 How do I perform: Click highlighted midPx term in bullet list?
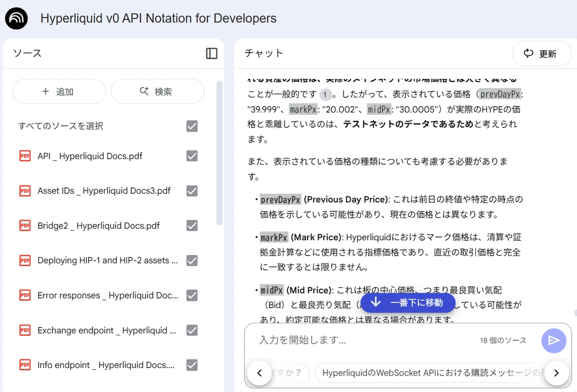click(272, 290)
